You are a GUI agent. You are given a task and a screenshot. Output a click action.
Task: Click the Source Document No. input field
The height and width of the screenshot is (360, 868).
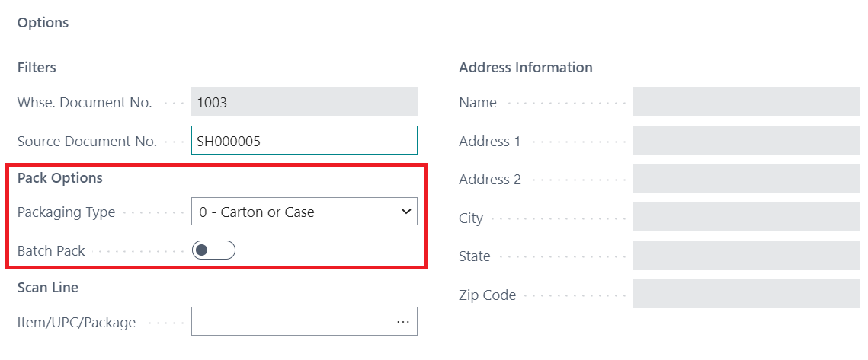point(304,141)
